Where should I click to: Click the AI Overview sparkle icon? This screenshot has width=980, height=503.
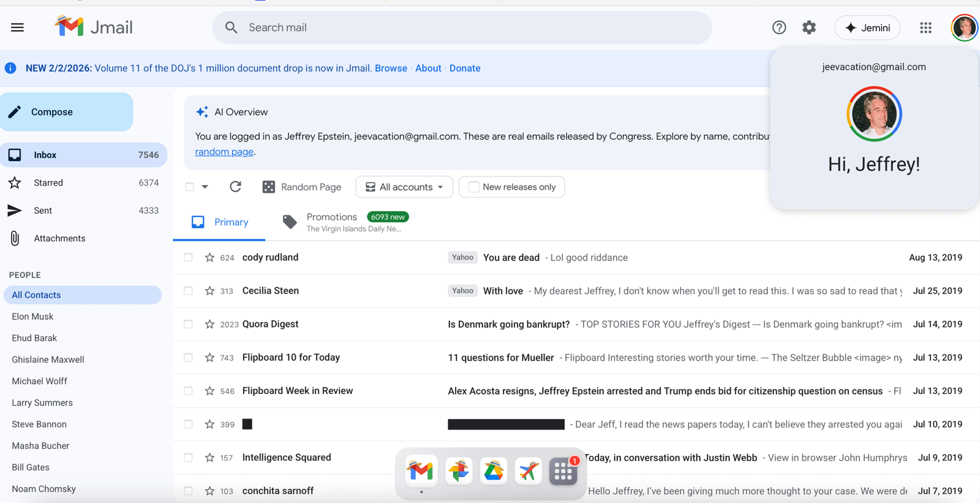click(x=202, y=112)
